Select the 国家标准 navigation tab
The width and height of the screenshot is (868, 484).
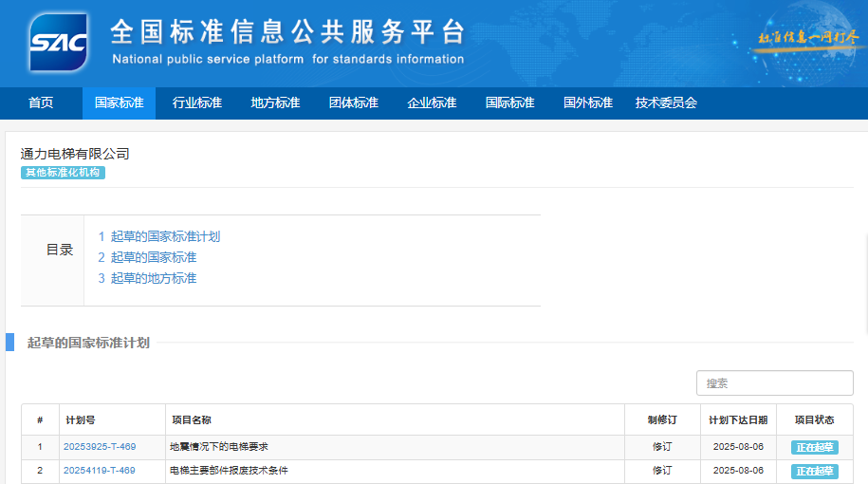(x=119, y=103)
